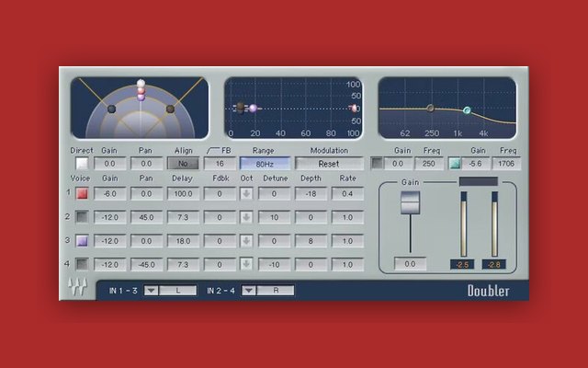This screenshot has height=368, width=588.
Task: Enable Voice 2 gray button
Action: 82,217
